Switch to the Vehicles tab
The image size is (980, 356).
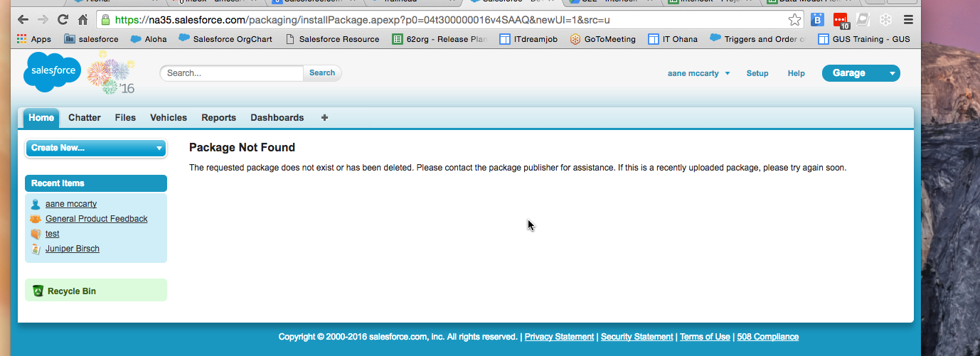tap(169, 118)
